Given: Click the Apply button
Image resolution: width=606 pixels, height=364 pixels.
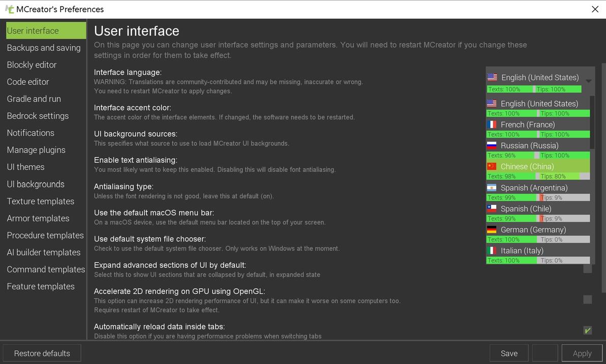Looking at the screenshot, I should [582, 353].
